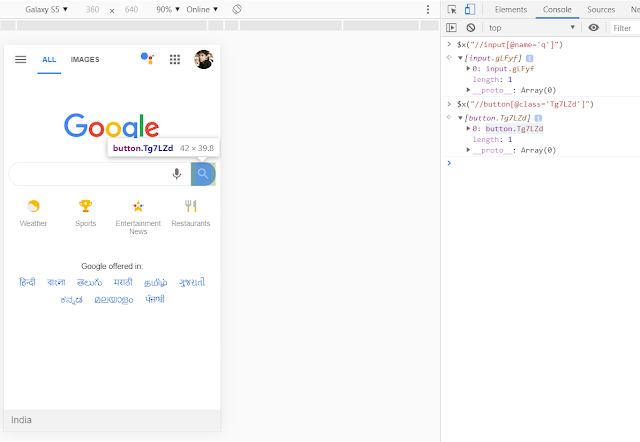Click the $x button Tg7LZd command text
640x442 pixels.
[x=525, y=104]
